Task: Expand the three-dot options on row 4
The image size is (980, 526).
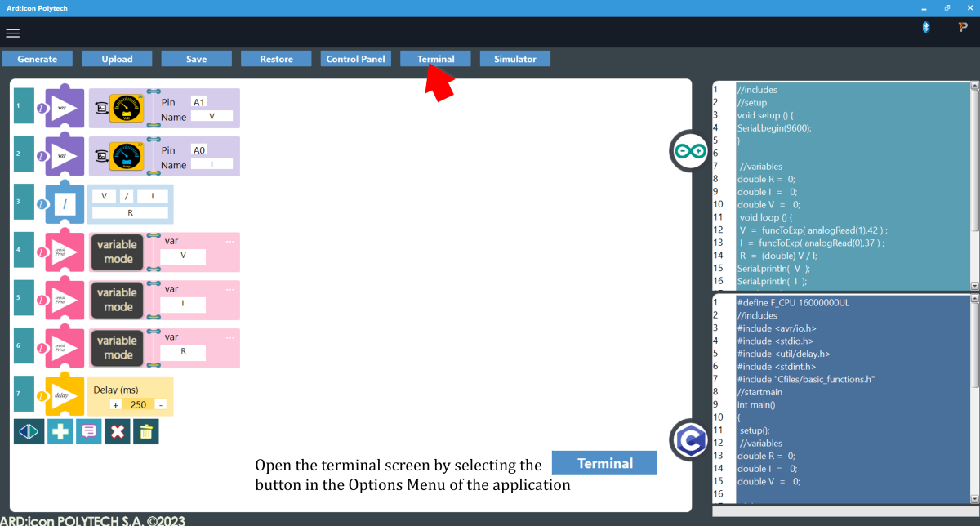Action: pos(230,242)
